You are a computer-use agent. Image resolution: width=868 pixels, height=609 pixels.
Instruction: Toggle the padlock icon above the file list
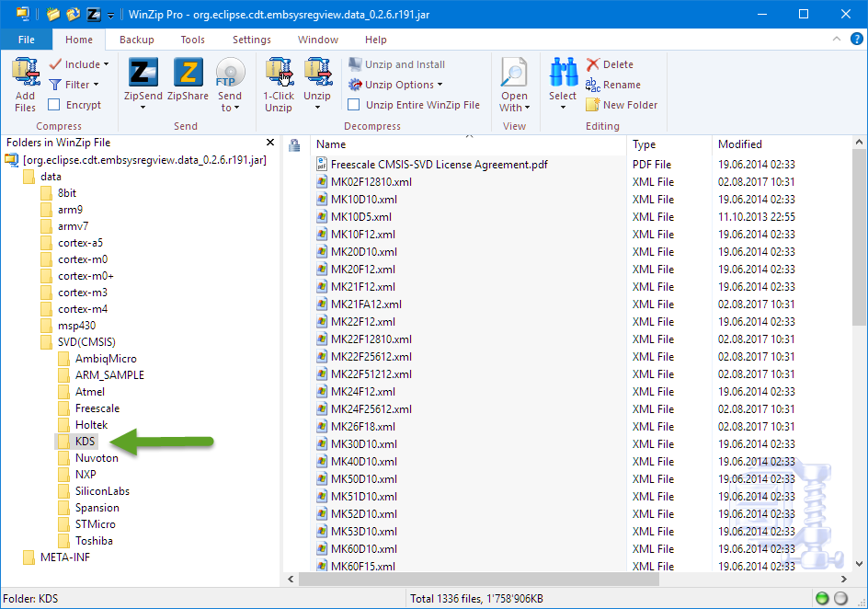pyautogui.click(x=294, y=144)
